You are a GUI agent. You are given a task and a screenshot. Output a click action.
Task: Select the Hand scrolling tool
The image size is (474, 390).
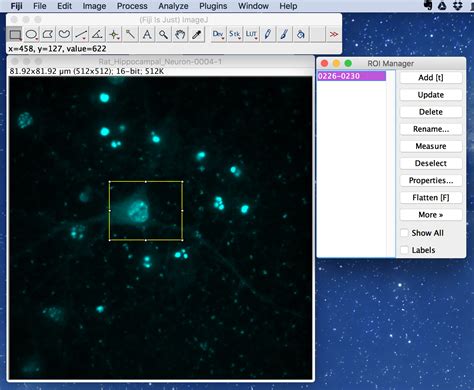pos(180,34)
